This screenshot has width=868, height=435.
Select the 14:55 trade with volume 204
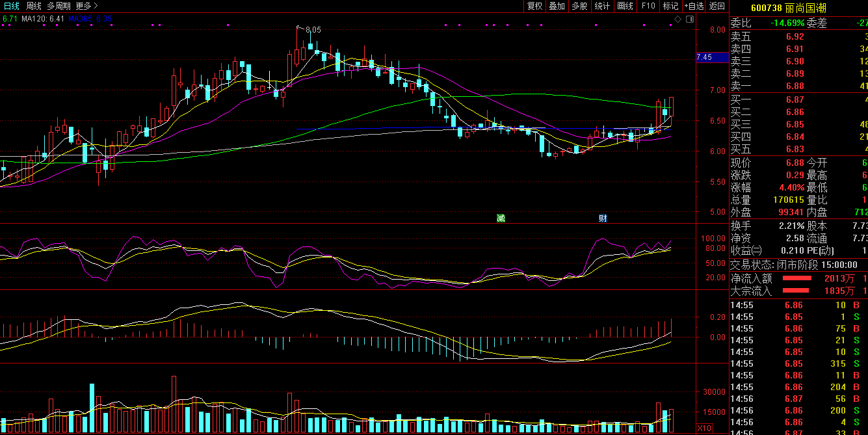pos(798,387)
